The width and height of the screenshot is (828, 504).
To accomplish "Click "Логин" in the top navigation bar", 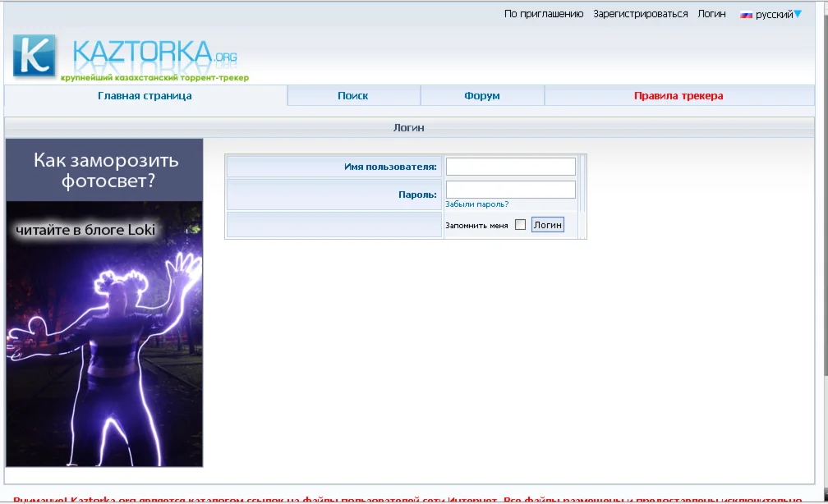I will [x=711, y=13].
